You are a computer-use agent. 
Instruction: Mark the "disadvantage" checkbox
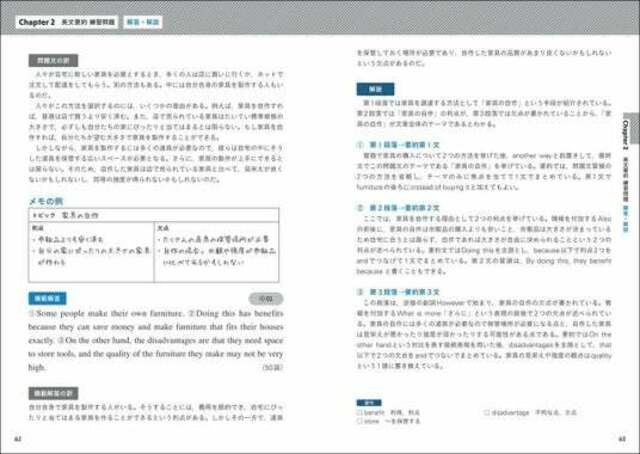[487, 413]
